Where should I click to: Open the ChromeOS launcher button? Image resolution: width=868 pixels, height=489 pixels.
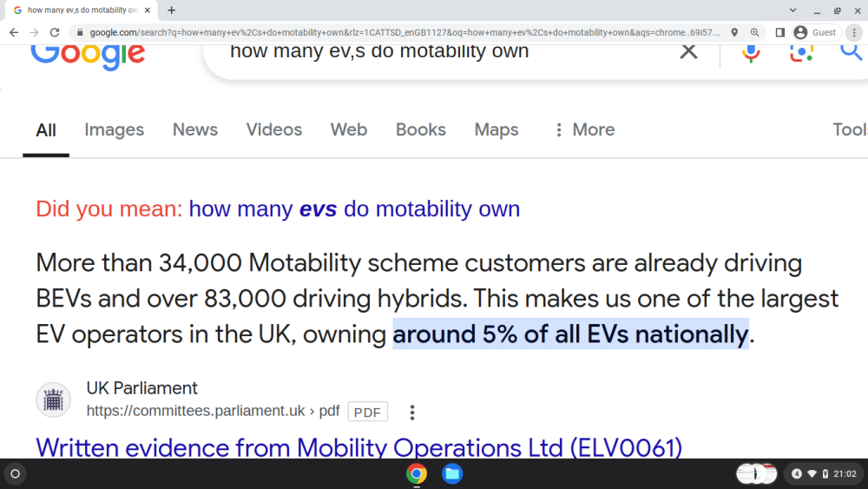16,474
